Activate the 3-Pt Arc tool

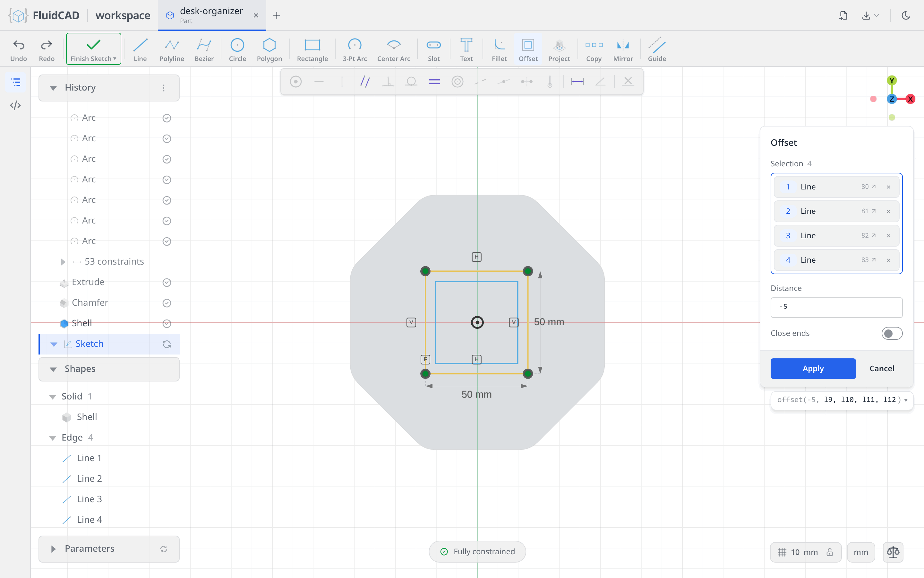click(x=354, y=50)
